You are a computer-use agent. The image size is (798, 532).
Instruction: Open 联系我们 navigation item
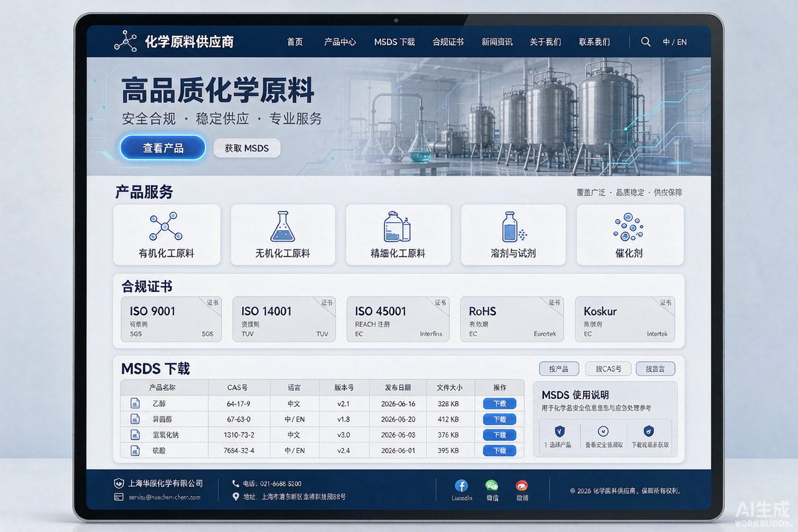click(595, 42)
